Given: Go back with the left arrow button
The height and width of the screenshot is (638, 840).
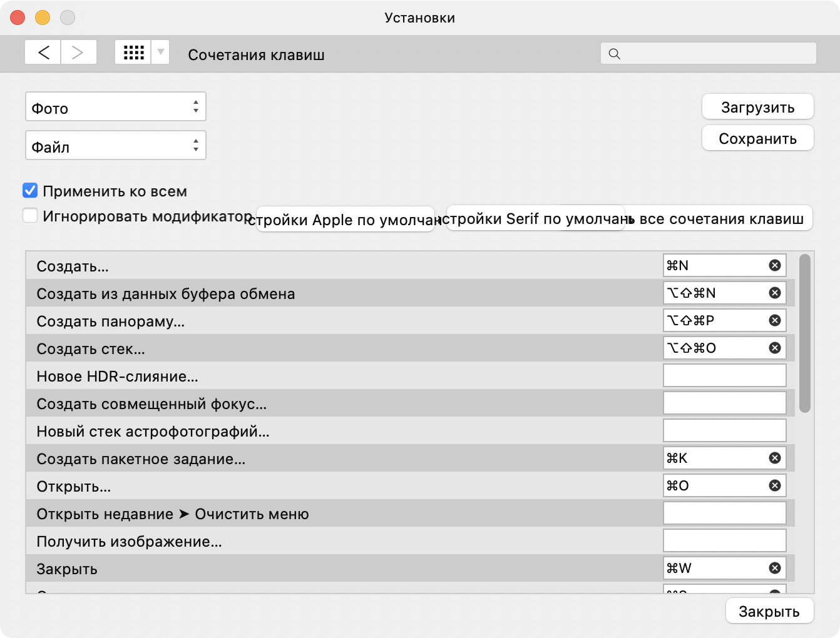Looking at the screenshot, I should [x=43, y=53].
